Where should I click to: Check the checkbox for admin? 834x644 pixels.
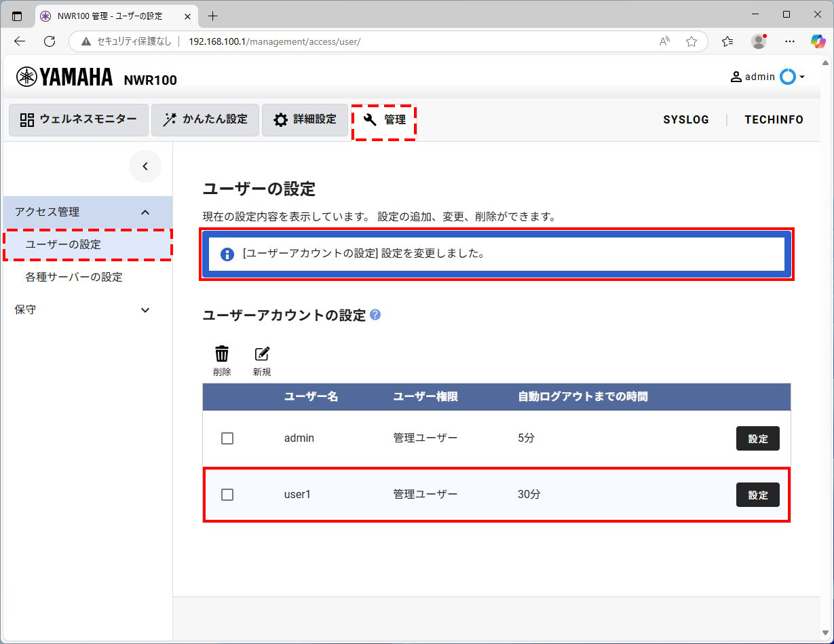(x=227, y=438)
